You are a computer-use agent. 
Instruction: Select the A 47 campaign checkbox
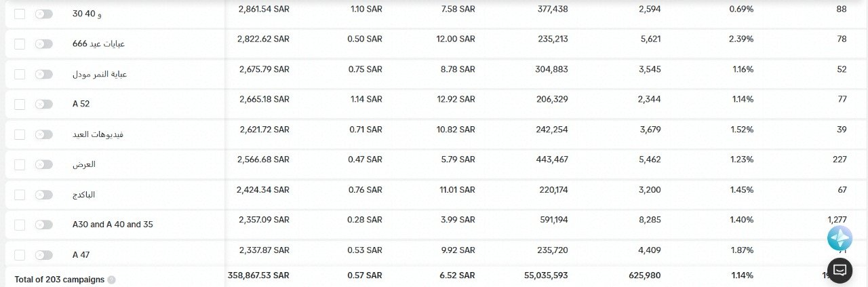(20, 255)
